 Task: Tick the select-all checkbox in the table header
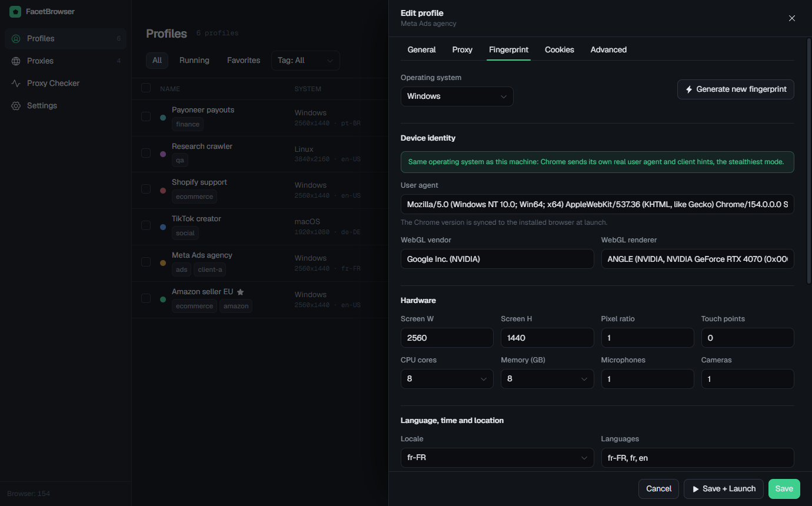[146, 88]
